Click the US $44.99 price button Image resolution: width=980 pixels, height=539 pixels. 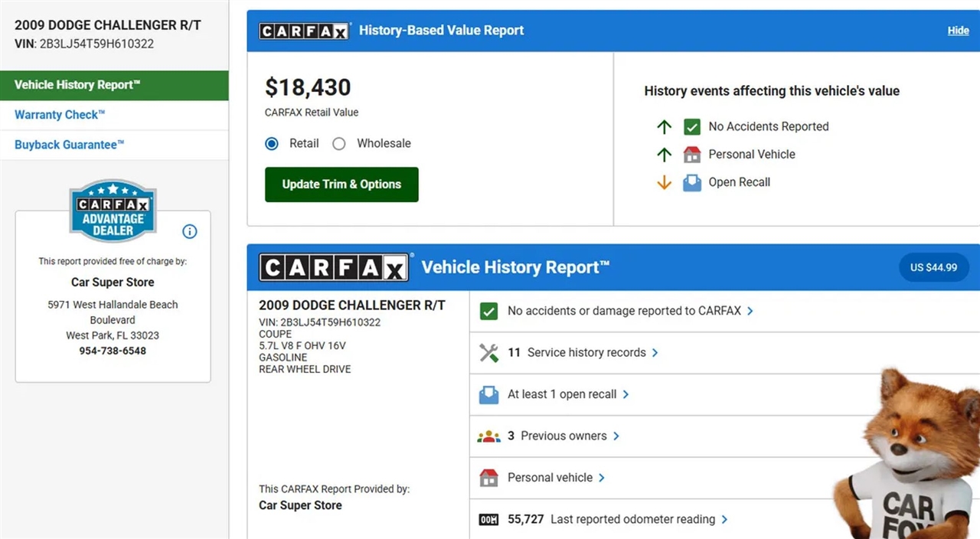coord(933,268)
